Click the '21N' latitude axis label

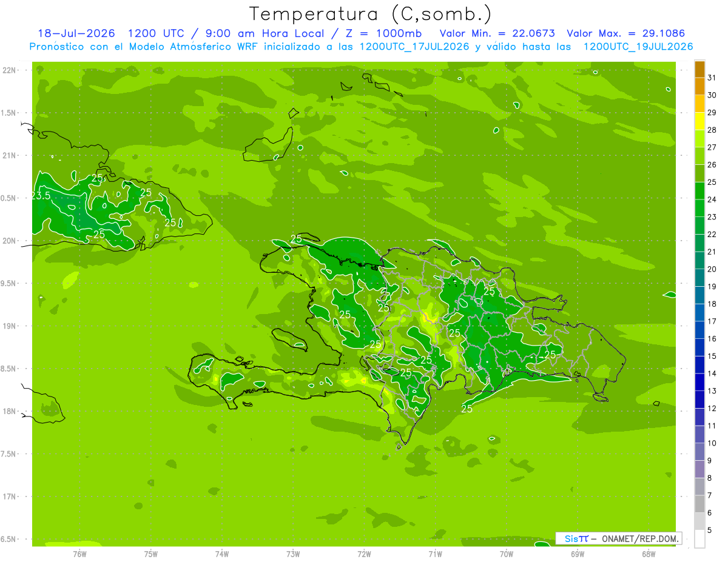[x=10, y=155]
